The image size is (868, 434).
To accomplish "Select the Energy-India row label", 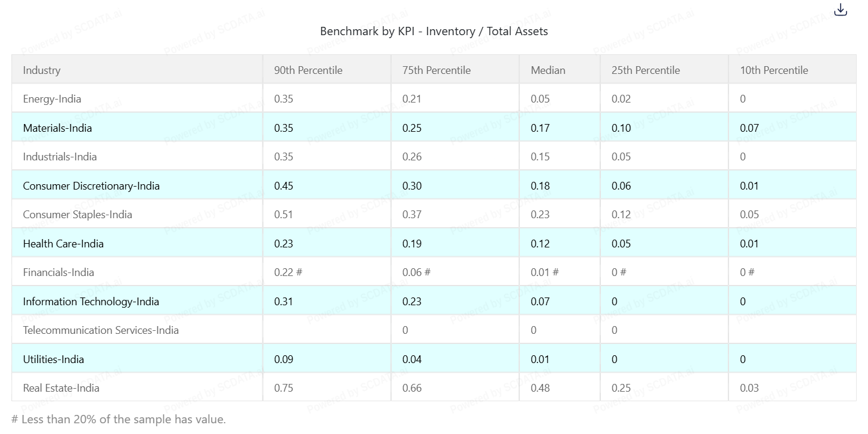I will coord(52,99).
